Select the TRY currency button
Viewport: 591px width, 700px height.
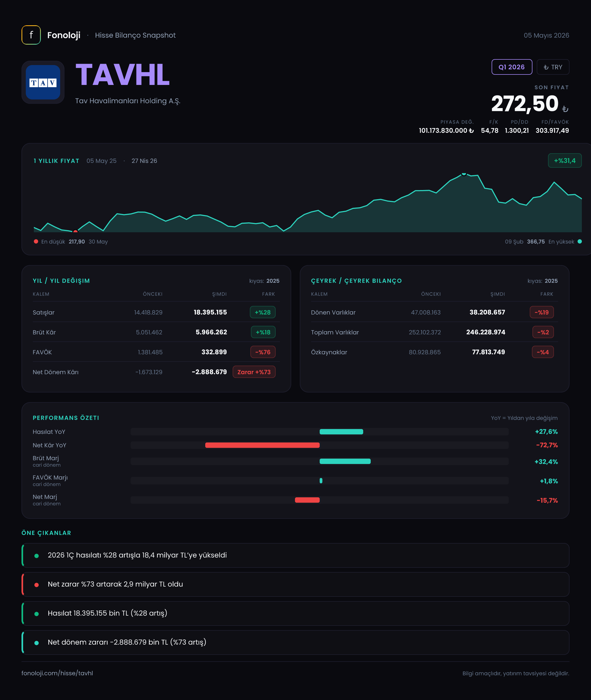point(553,67)
